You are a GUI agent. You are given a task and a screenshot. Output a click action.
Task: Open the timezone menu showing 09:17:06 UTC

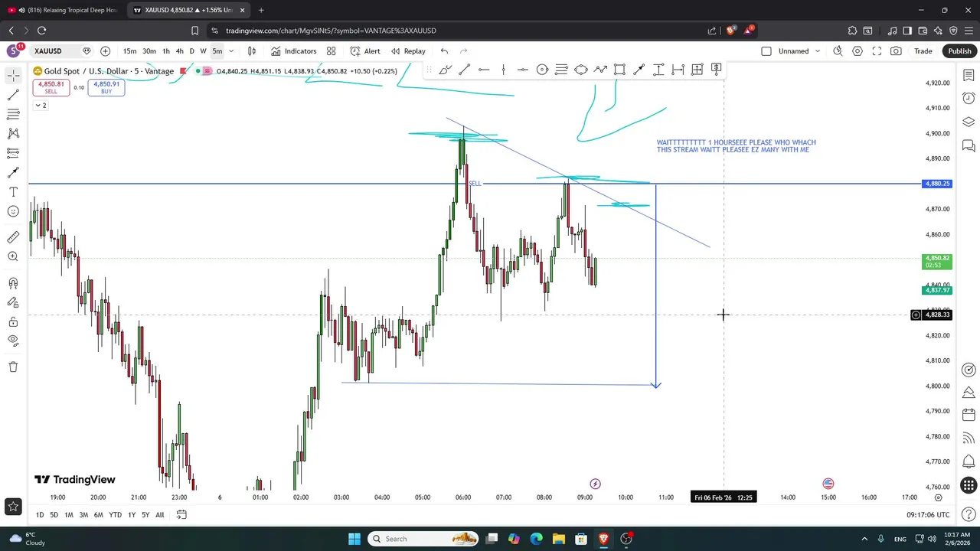[928, 515]
